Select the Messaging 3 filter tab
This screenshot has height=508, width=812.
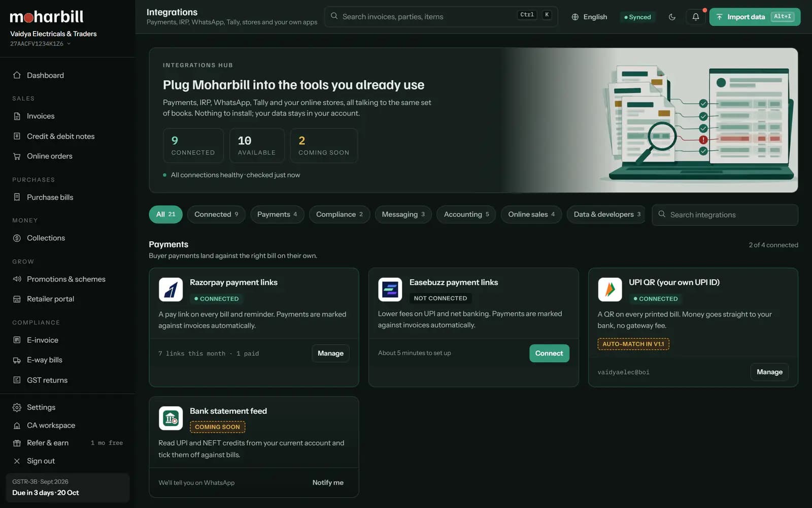[x=403, y=214]
